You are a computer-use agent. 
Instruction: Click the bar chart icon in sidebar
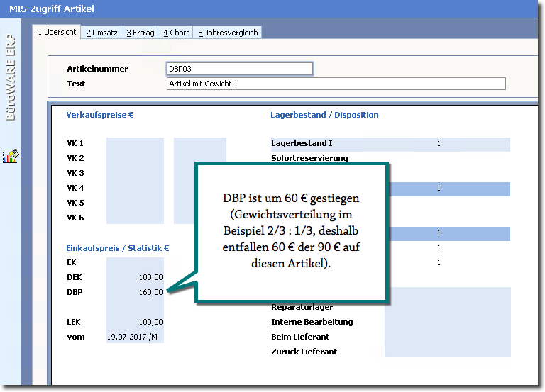[11, 157]
